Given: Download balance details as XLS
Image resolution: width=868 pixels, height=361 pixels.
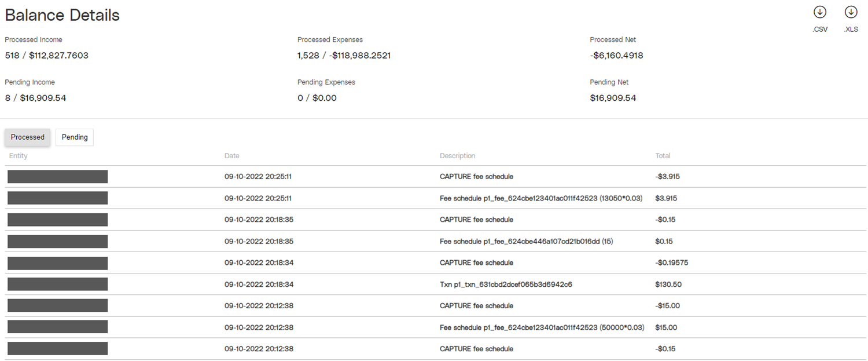Looking at the screenshot, I should [851, 12].
